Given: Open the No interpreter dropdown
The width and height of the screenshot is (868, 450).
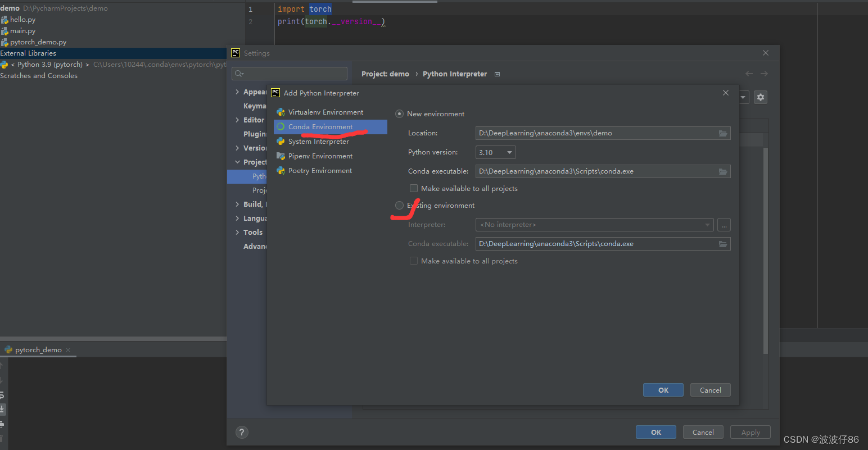Looking at the screenshot, I should click(x=595, y=225).
